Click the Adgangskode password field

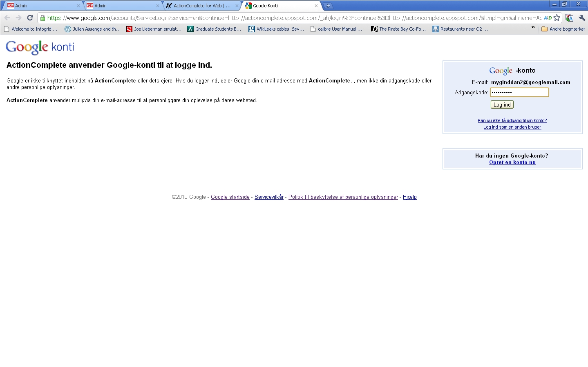click(x=519, y=93)
